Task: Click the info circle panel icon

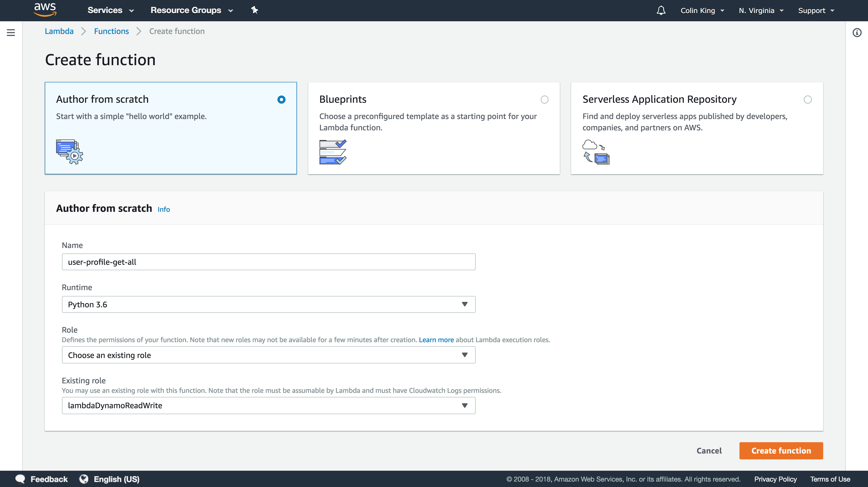Action: 857,33
